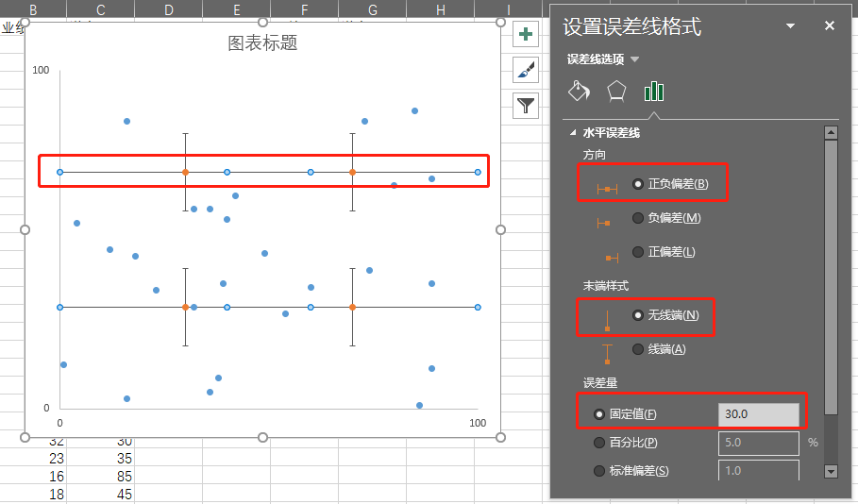The height and width of the screenshot is (504, 858).
Task: Collapse the 水平误差线 section
Action: click(x=573, y=132)
